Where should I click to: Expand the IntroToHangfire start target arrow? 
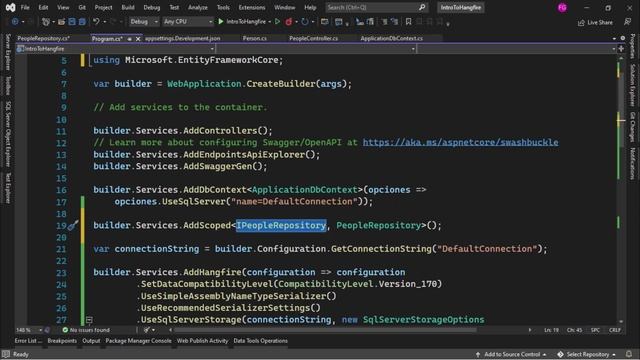coord(269,22)
